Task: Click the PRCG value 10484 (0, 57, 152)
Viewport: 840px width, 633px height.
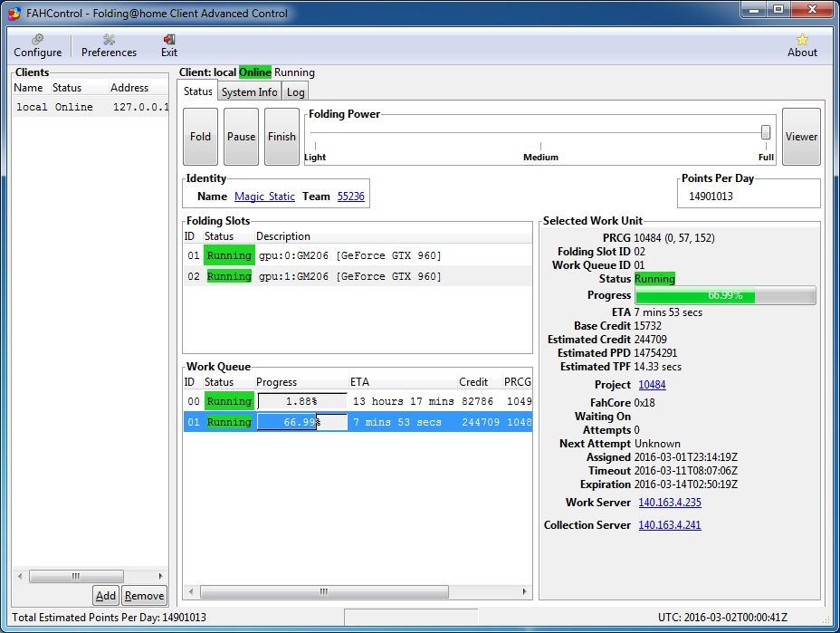Action: point(674,238)
